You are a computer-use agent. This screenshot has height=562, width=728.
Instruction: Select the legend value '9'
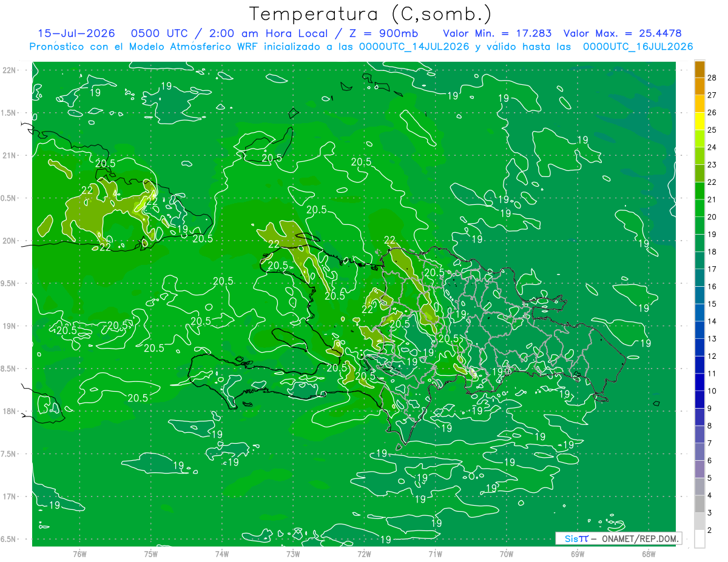[710, 409]
